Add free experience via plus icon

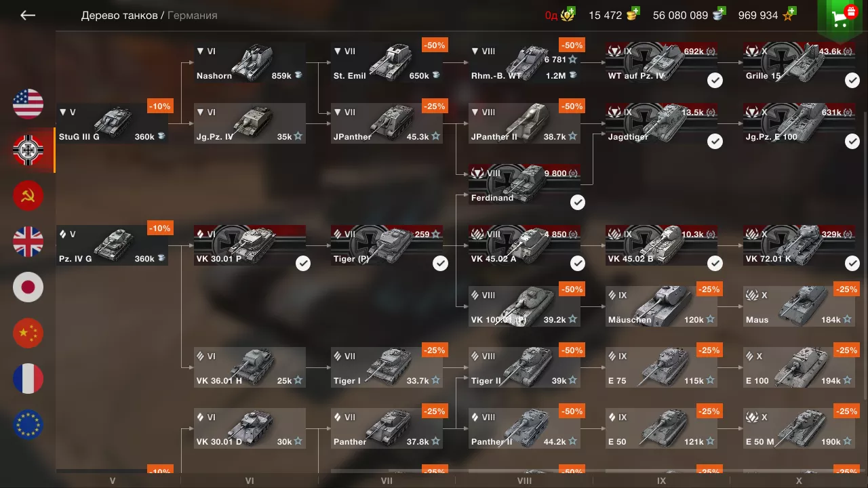(x=791, y=12)
